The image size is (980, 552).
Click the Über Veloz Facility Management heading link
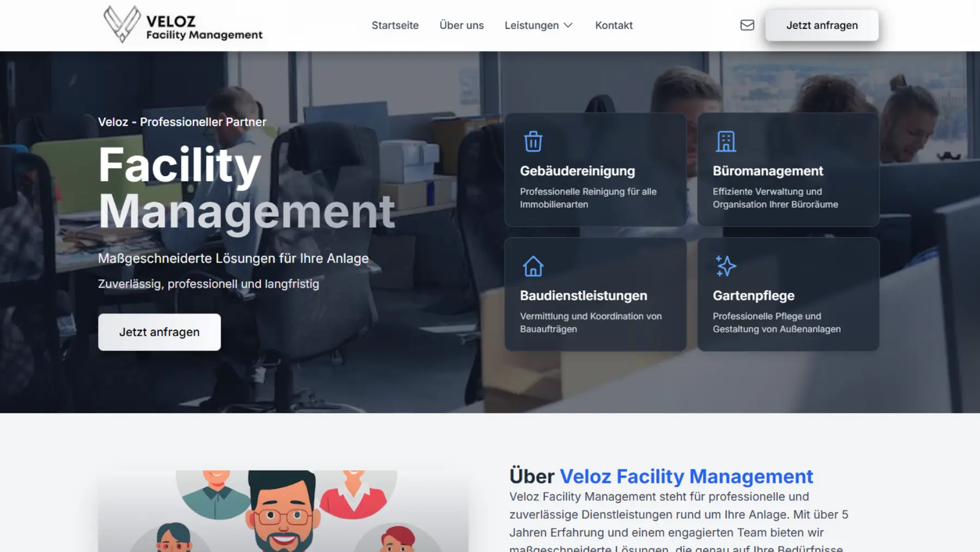pyautogui.click(x=660, y=477)
